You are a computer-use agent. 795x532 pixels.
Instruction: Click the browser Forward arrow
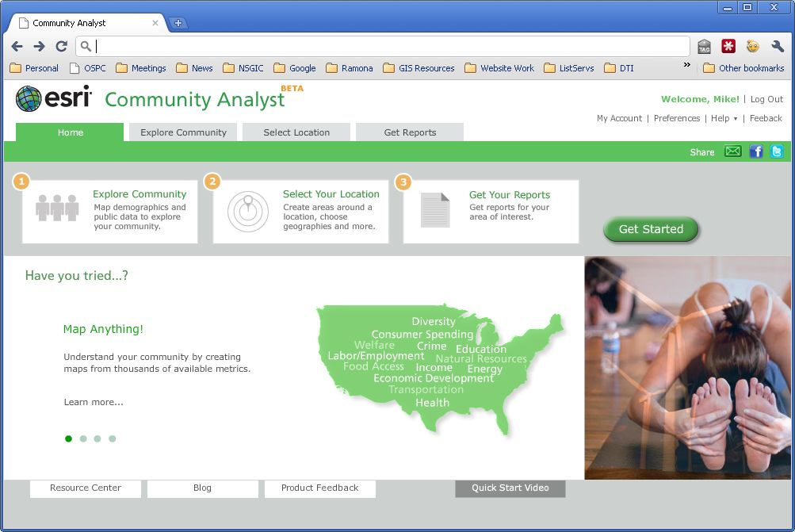(39, 47)
